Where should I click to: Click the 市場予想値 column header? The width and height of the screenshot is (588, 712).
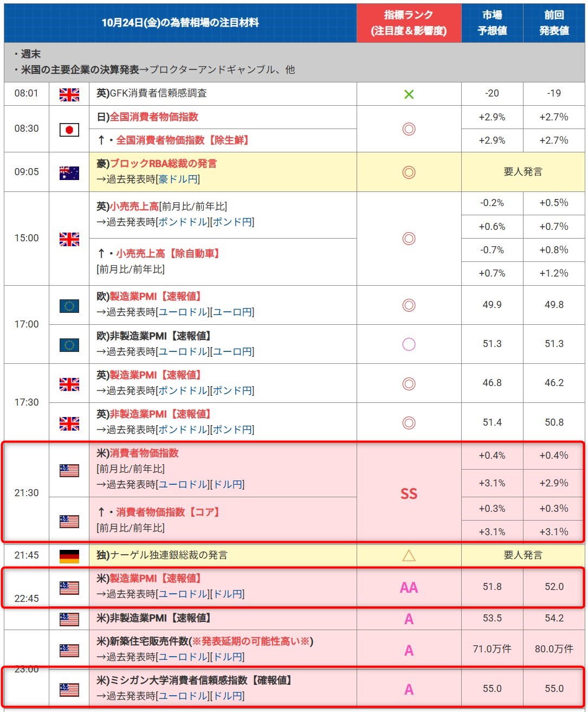492,23
